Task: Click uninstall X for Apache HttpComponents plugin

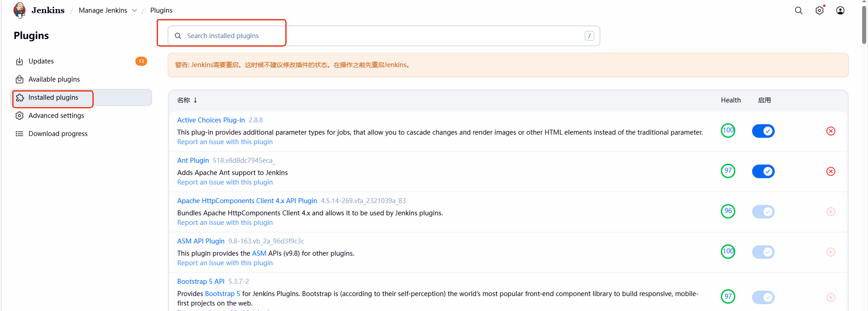Action: [x=831, y=212]
